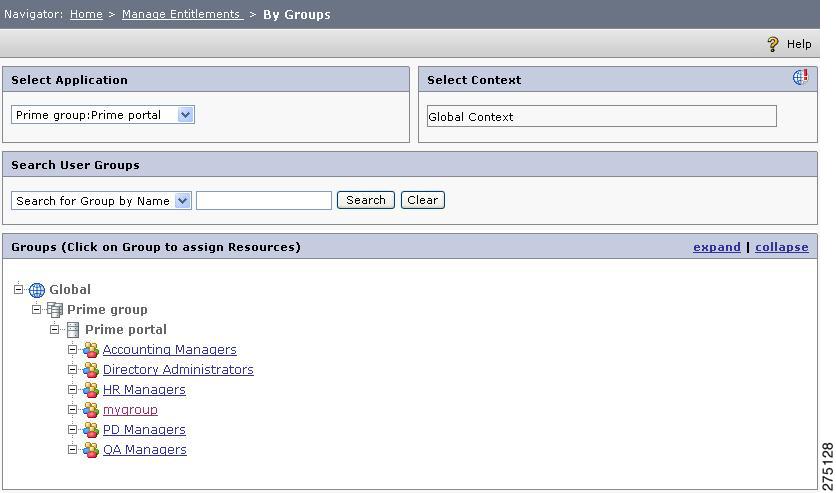836x493 pixels.
Task: Click the Clear button
Action: click(x=423, y=200)
